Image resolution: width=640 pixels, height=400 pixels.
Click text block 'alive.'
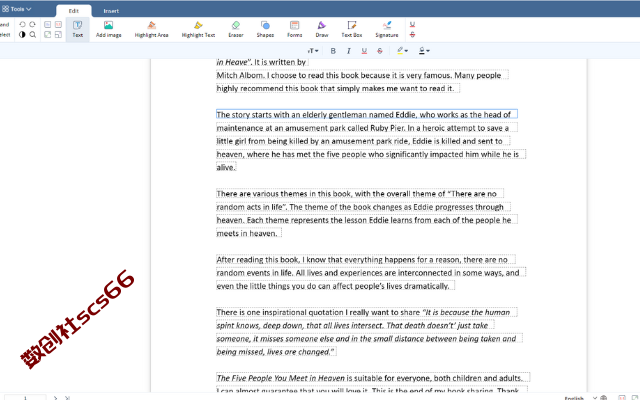coord(226,167)
